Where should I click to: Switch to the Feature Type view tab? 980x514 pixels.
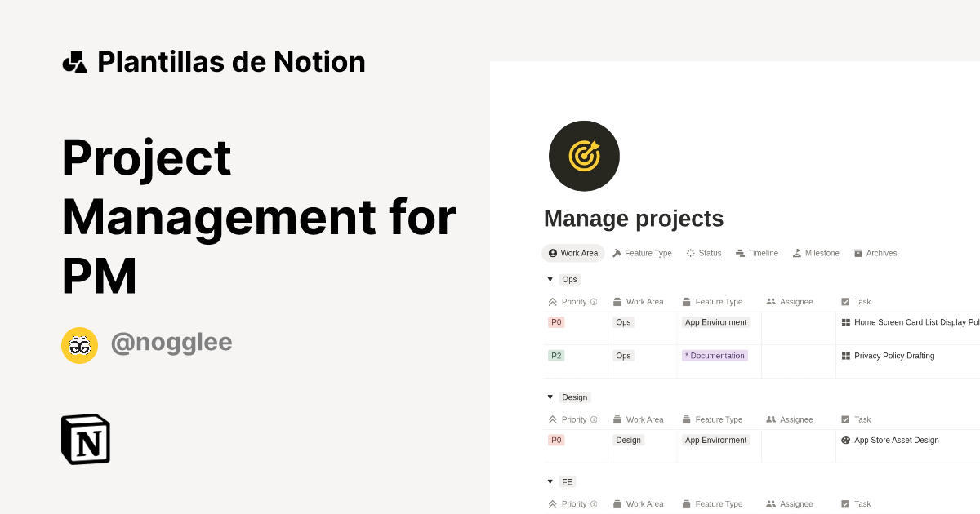pyautogui.click(x=643, y=253)
